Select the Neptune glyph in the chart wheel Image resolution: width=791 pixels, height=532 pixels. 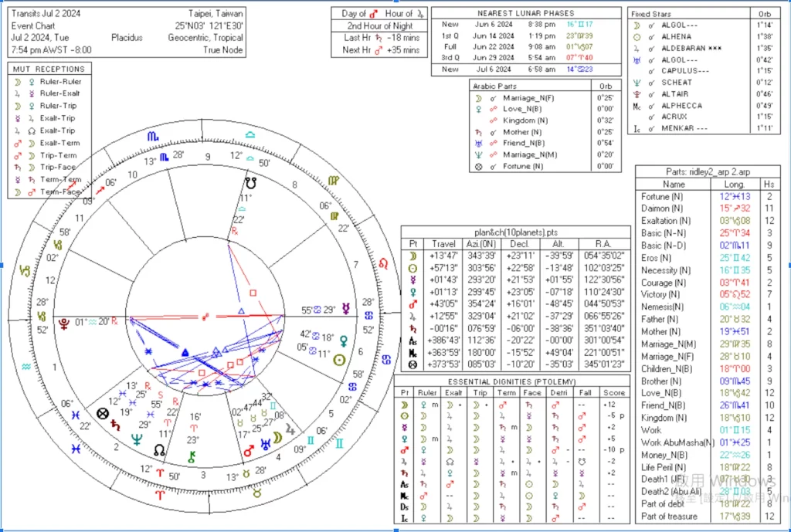point(137,439)
